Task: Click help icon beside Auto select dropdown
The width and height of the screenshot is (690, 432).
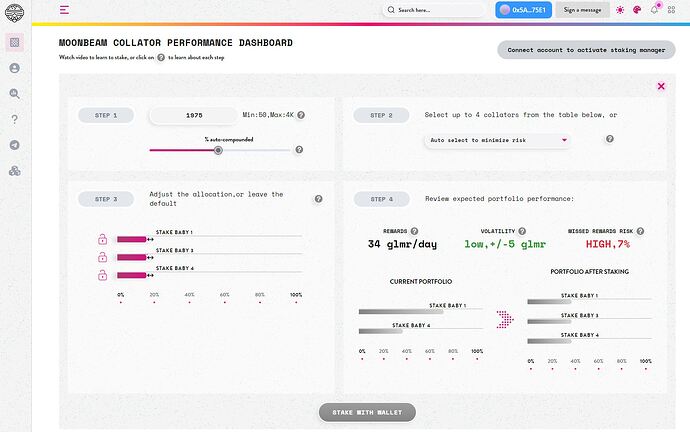Action: point(609,139)
